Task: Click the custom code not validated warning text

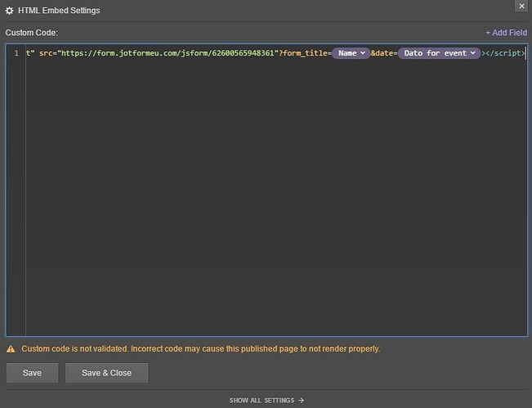Action: point(200,349)
